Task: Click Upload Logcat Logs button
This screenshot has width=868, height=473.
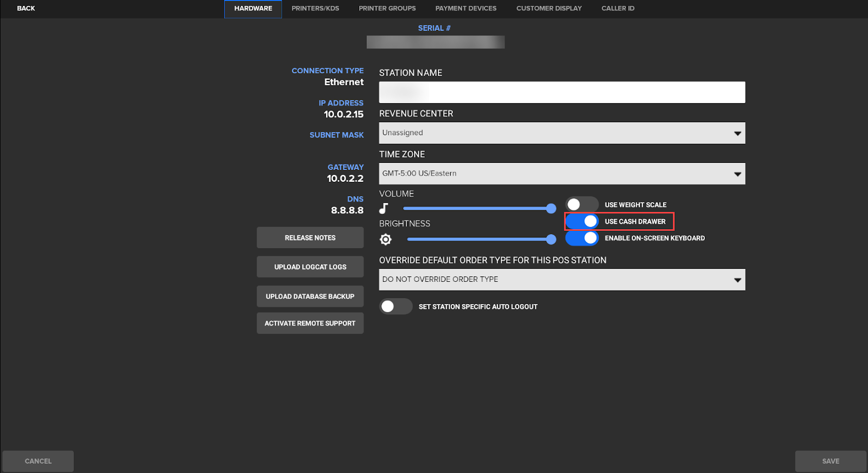Action: pos(310,267)
